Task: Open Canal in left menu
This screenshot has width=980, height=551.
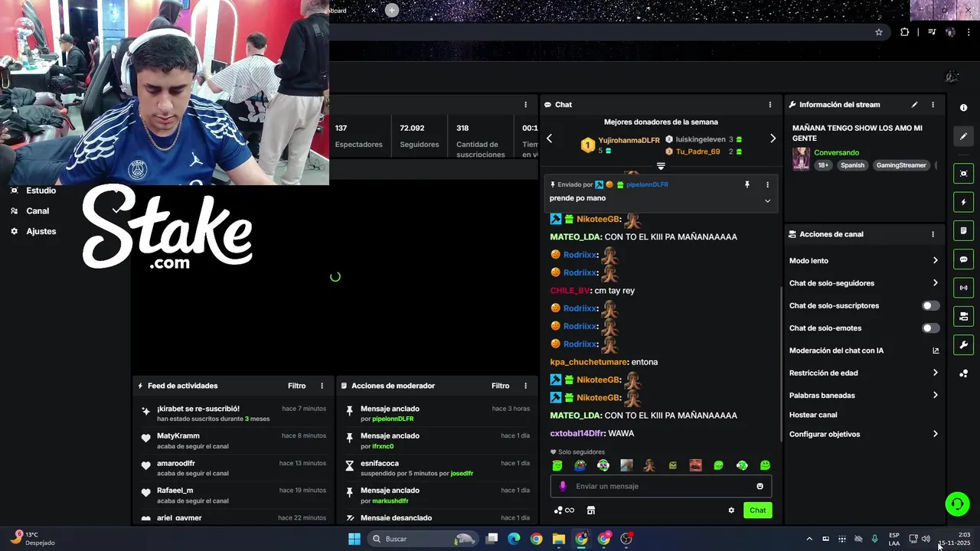Action: click(38, 211)
